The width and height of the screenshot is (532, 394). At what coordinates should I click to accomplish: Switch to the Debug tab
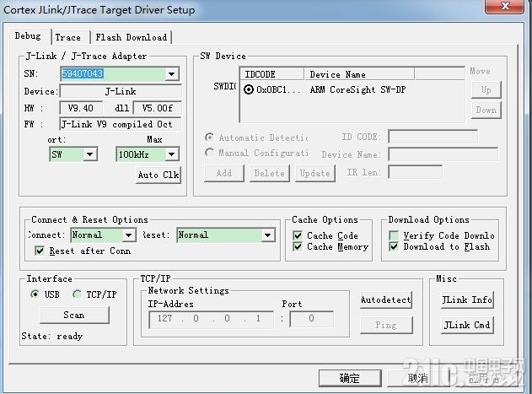(28, 36)
